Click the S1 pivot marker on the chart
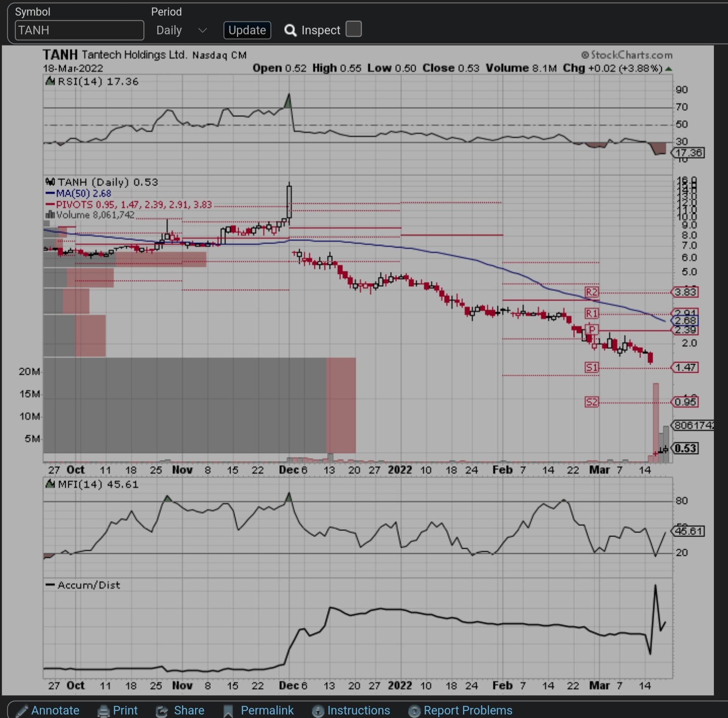Screen dimensions: 728x718 (x=591, y=368)
